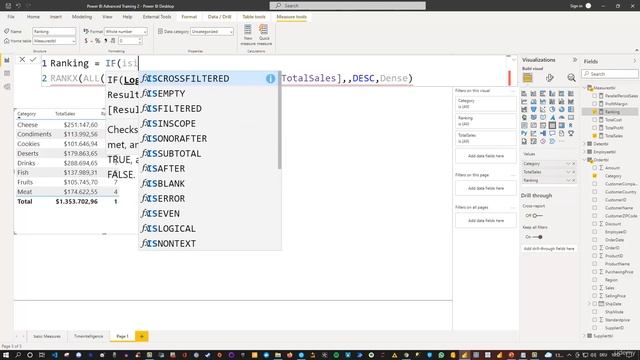Apply the percentage format
Viewport: 640px width, 360px height.
pos(97,41)
